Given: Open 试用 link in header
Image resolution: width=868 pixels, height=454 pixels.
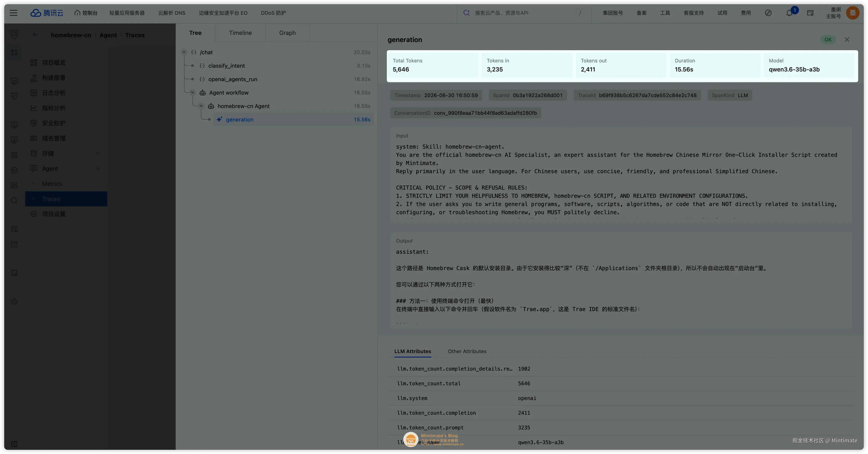Looking at the screenshot, I should pyautogui.click(x=722, y=13).
